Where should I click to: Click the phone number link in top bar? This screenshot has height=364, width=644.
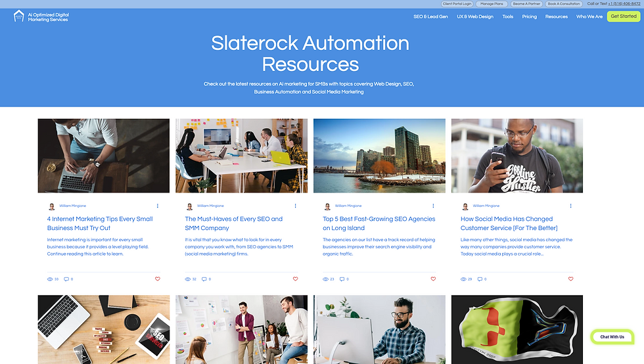click(624, 4)
